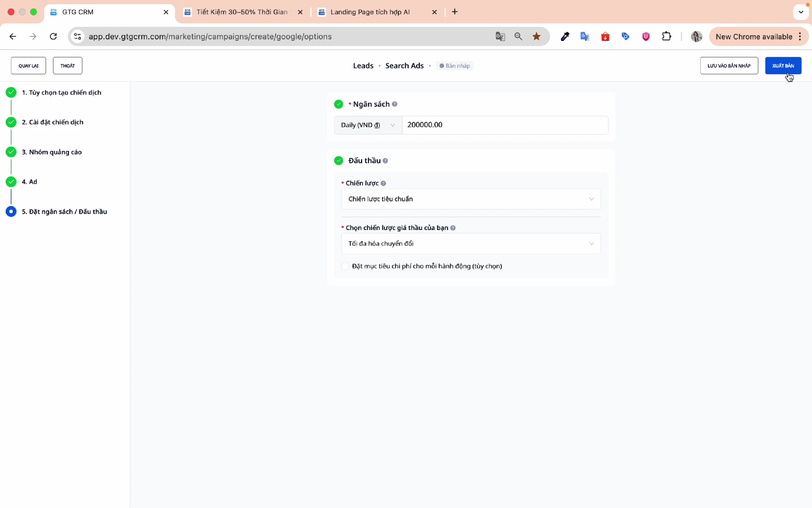Go to step 2. Cài đặt chiến dịch
812x508 pixels.
pyautogui.click(x=53, y=122)
